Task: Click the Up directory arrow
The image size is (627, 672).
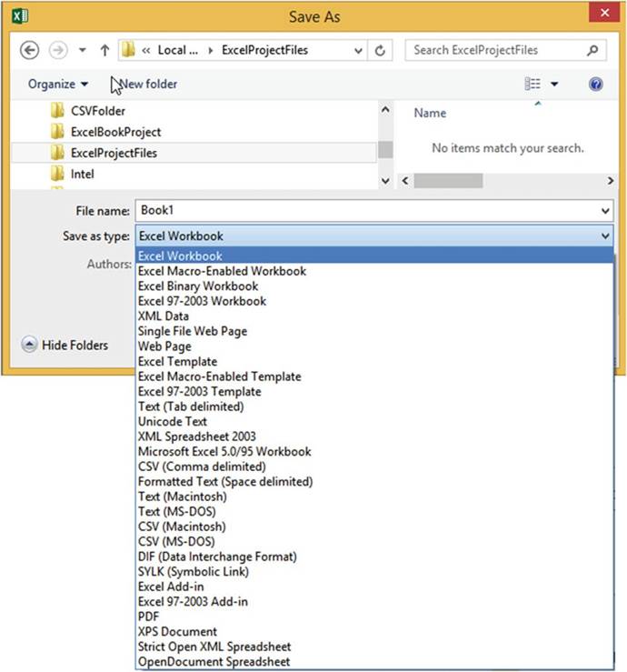Action: click(104, 50)
